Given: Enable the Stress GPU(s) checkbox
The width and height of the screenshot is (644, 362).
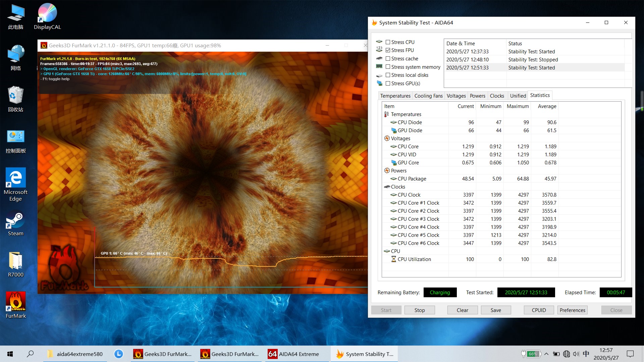Looking at the screenshot, I should pyautogui.click(x=388, y=84).
